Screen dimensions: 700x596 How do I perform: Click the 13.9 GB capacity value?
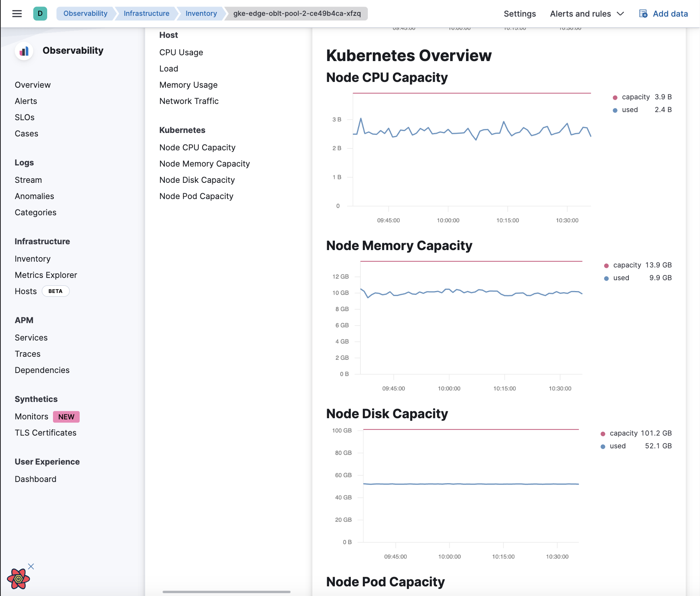coord(658,265)
